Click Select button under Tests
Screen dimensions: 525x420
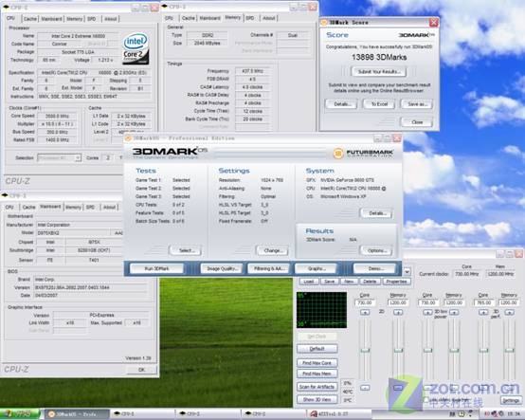tap(186, 250)
